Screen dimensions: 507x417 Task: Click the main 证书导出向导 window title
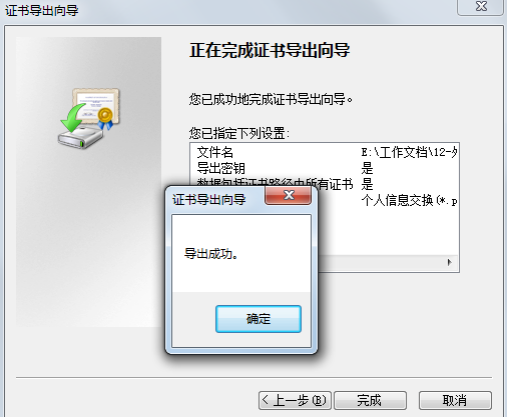pyautogui.click(x=42, y=10)
